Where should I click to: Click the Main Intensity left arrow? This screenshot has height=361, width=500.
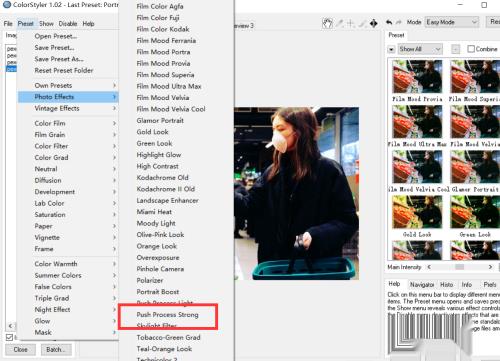point(429,267)
